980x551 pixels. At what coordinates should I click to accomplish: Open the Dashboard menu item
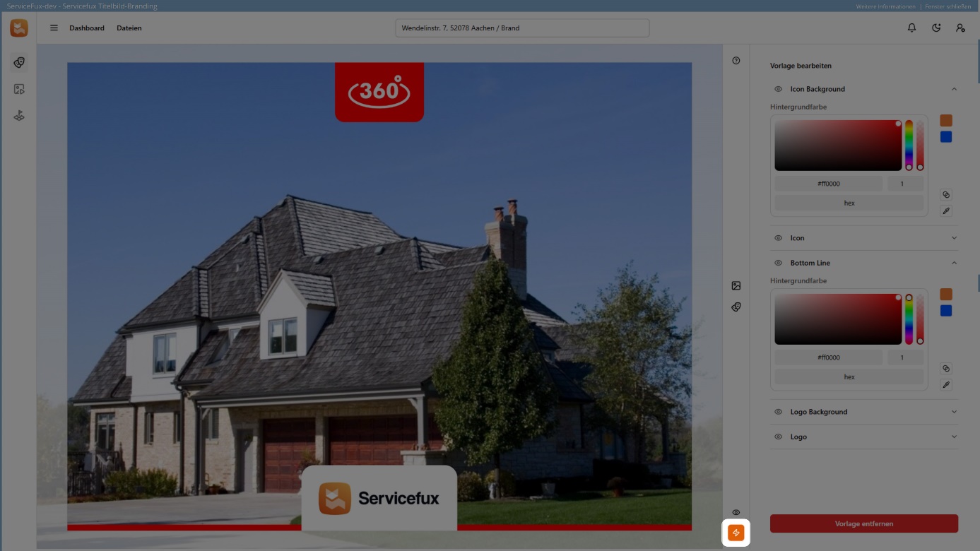[x=87, y=28]
